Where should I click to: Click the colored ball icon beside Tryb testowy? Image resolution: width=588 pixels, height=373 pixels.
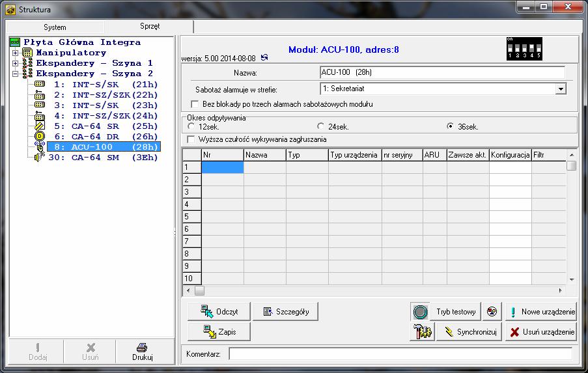(x=492, y=311)
